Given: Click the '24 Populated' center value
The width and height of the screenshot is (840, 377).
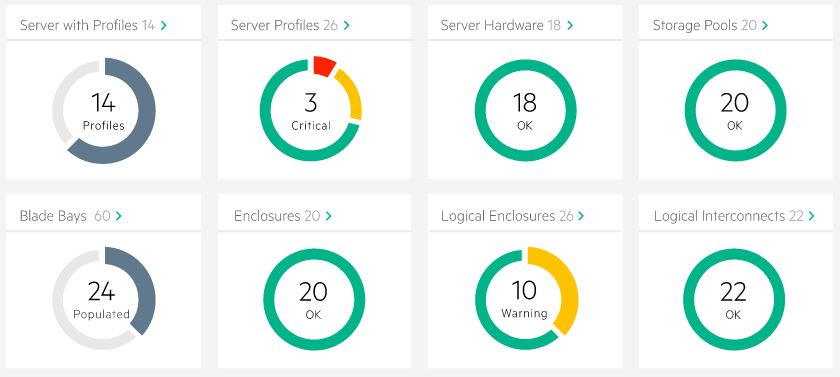Looking at the screenshot, I should click(x=101, y=301).
